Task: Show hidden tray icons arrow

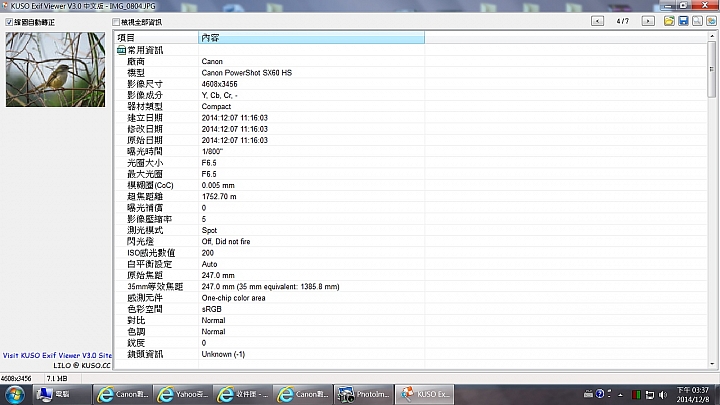Action: pyautogui.click(x=620, y=394)
